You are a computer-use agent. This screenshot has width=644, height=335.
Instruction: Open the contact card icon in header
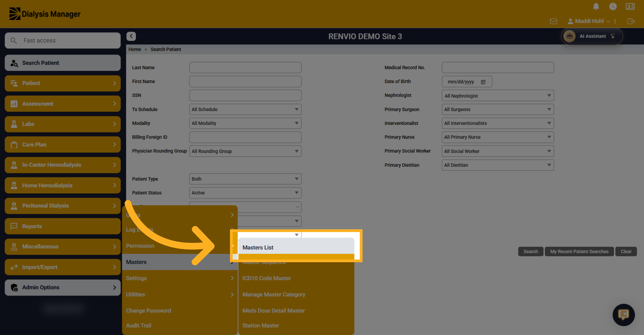tap(630, 6)
